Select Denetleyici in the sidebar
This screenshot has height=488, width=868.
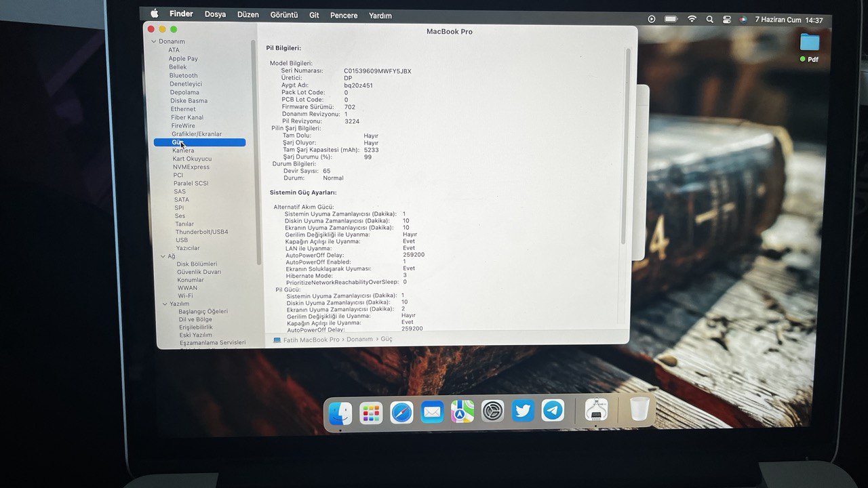tap(186, 84)
